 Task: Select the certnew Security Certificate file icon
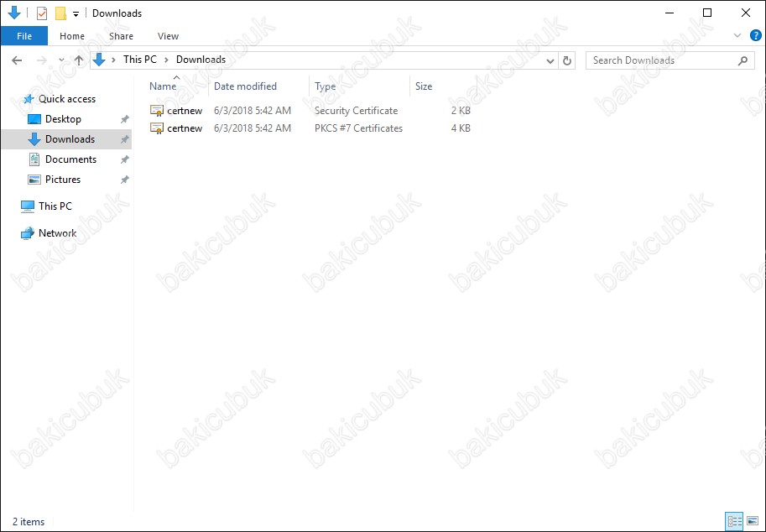[156, 111]
